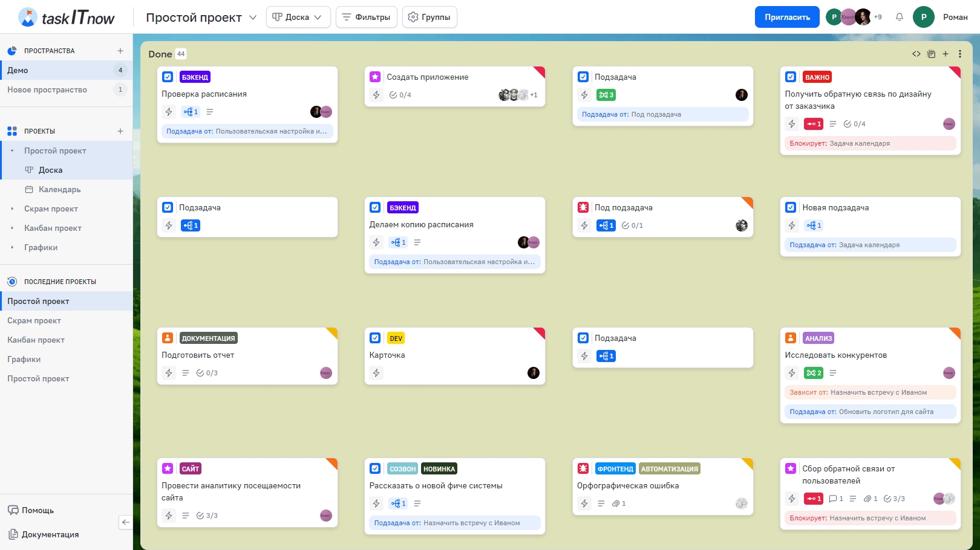Click the lightning icon on the Карточка card
Screen dimensions: 980x550
376,373
